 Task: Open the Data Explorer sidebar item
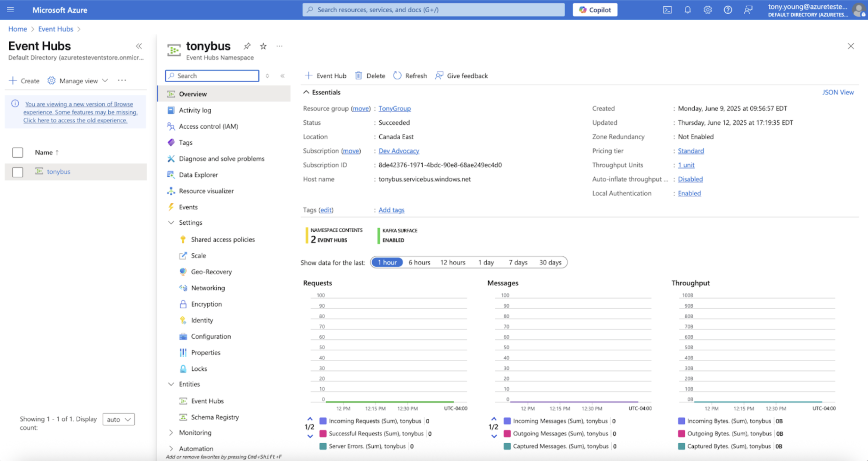pos(198,174)
